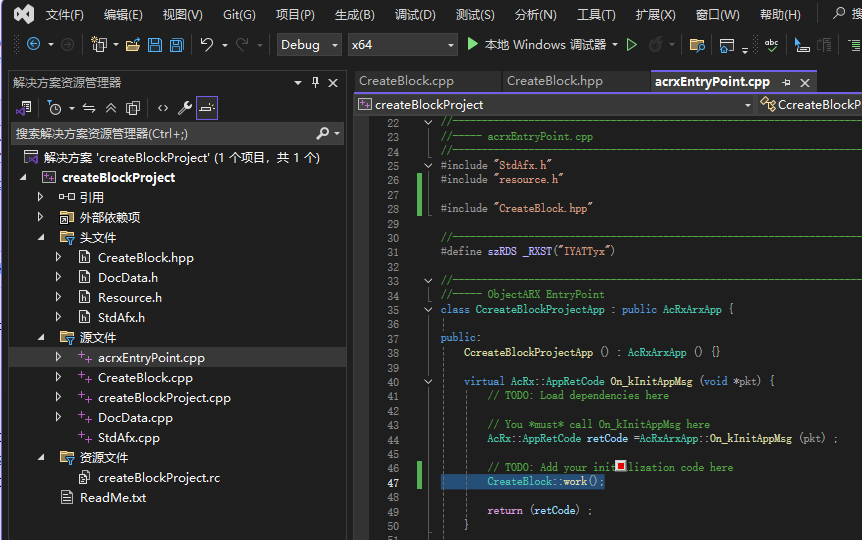The height and width of the screenshot is (540, 862).
Task: Toggle auto-hide pin for Solution Explorer
Action: pyautogui.click(x=315, y=83)
